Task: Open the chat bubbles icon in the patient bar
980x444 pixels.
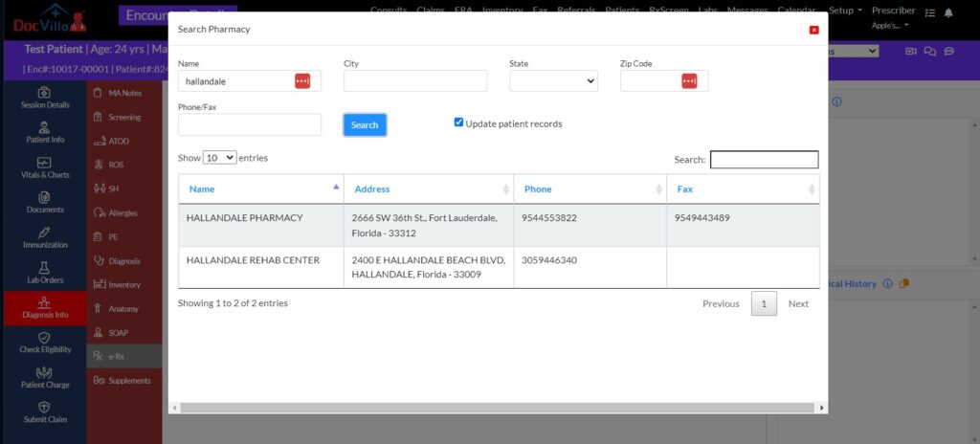Action: click(x=930, y=52)
